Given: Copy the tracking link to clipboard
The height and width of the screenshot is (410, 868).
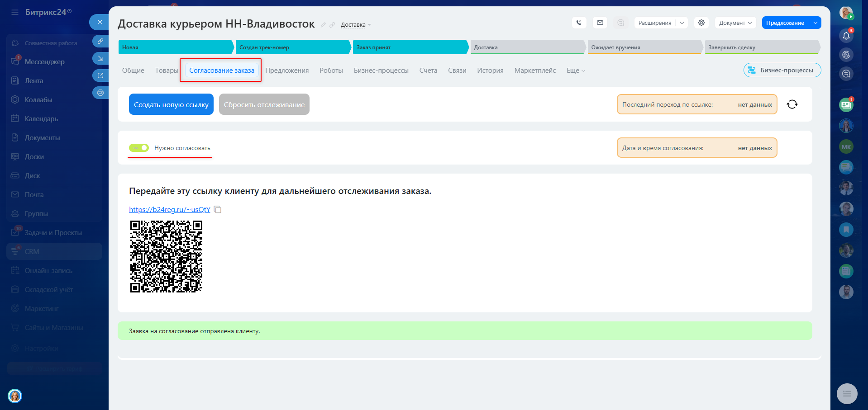Looking at the screenshot, I should 218,209.
